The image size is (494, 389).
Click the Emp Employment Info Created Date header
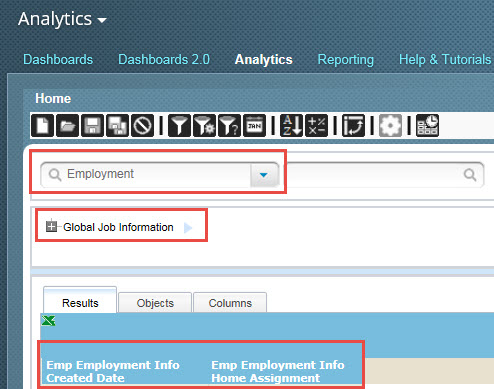coord(113,371)
